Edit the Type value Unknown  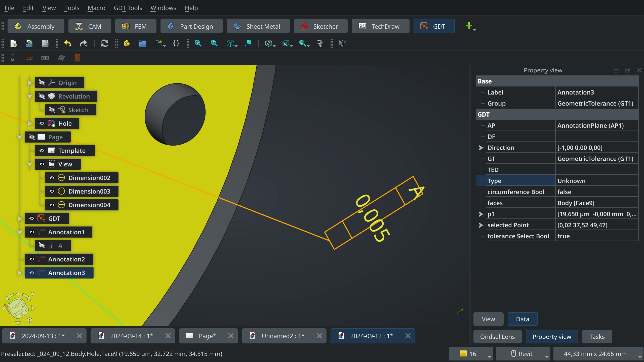(597, 181)
